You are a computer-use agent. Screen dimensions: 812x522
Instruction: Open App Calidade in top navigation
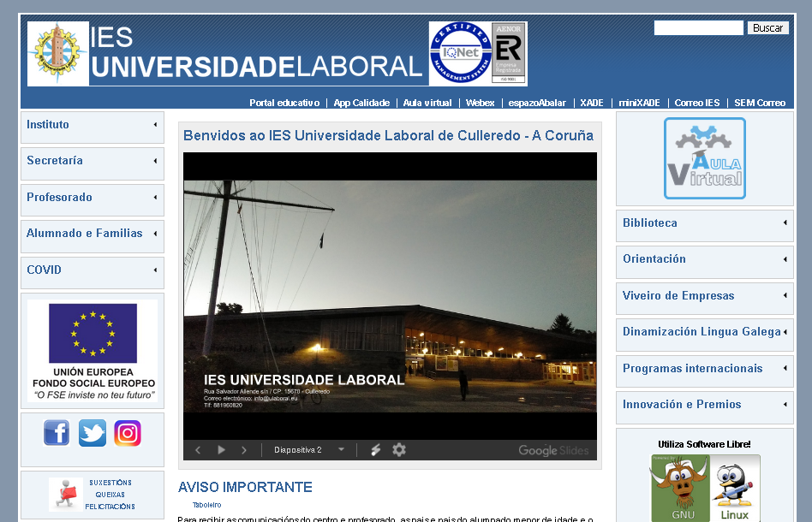361,103
